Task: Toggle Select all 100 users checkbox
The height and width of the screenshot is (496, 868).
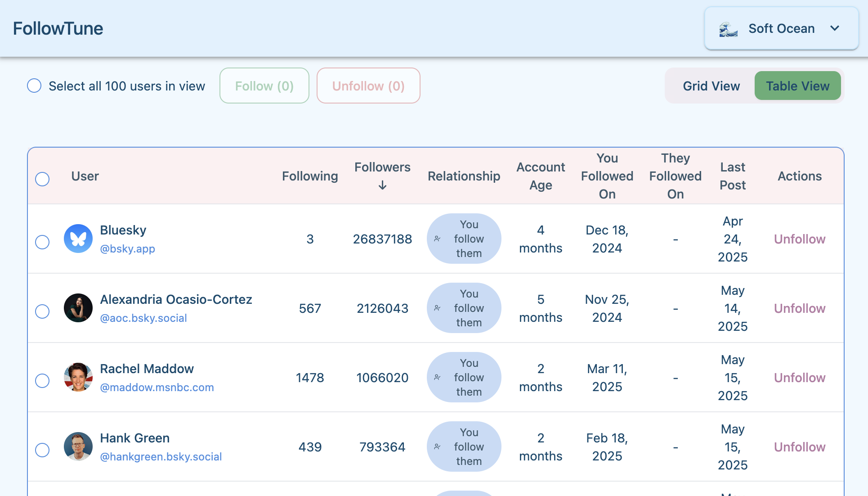Action: pyautogui.click(x=34, y=86)
